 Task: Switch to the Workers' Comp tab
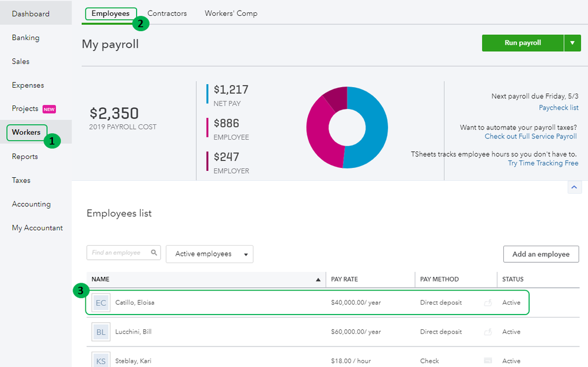231,14
